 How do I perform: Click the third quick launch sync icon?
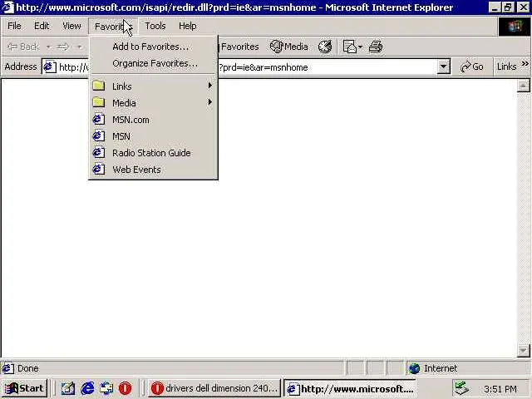pyautogui.click(x=106, y=388)
